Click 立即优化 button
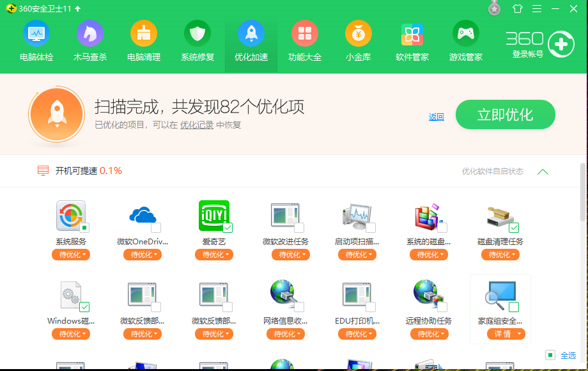 click(x=505, y=114)
